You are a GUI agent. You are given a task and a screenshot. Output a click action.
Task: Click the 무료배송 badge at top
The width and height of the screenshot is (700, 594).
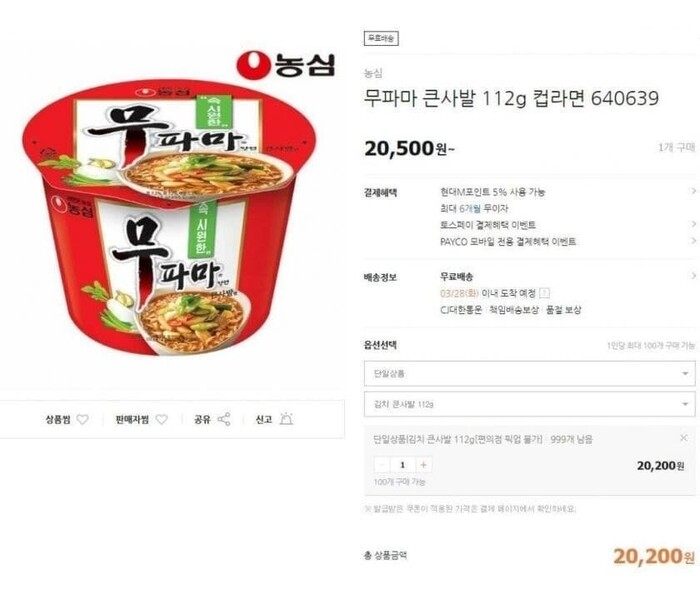(x=381, y=38)
